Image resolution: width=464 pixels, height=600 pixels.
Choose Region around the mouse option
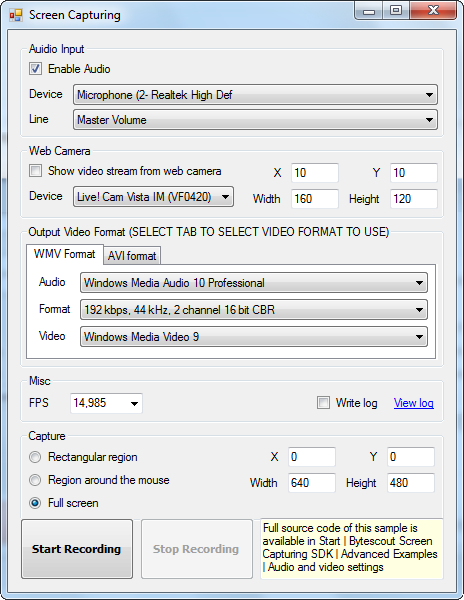click(x=35, y=480)
